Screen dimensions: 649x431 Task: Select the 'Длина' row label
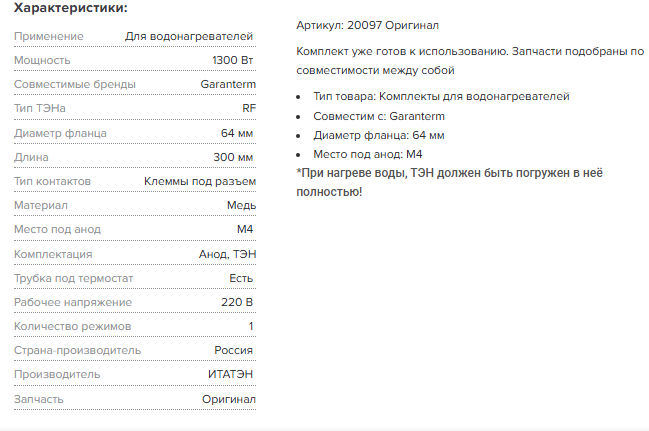pos(31,157)
